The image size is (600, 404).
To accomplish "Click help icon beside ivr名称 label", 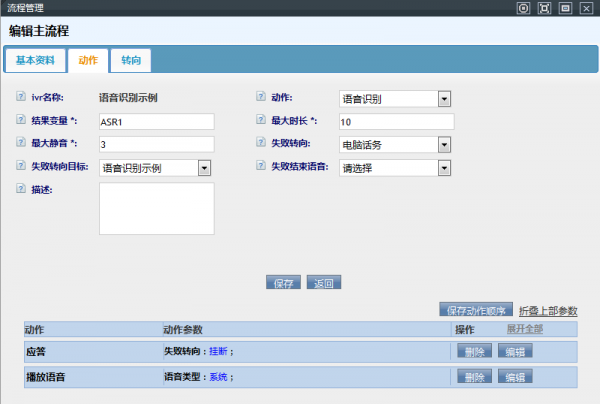I will pyautogui.click(x=21, y=98).
